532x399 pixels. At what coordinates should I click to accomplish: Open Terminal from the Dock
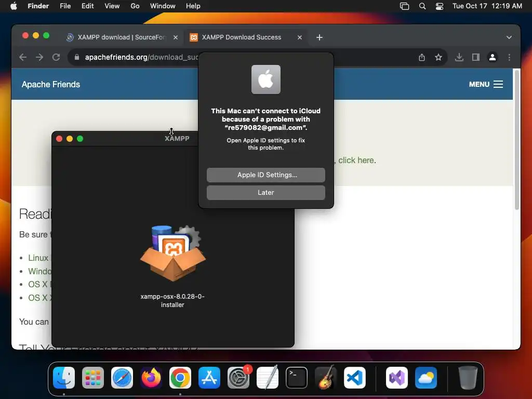[x=297, y=378]
